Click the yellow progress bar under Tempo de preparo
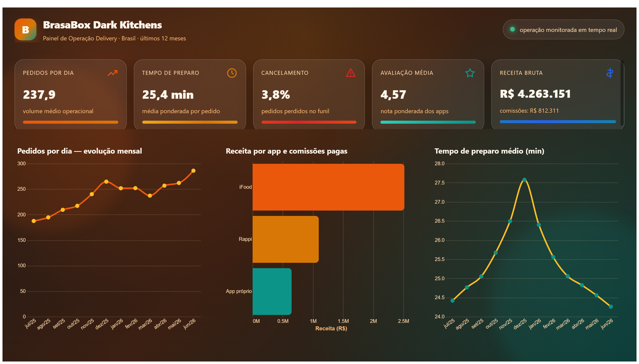 (190, 122)
